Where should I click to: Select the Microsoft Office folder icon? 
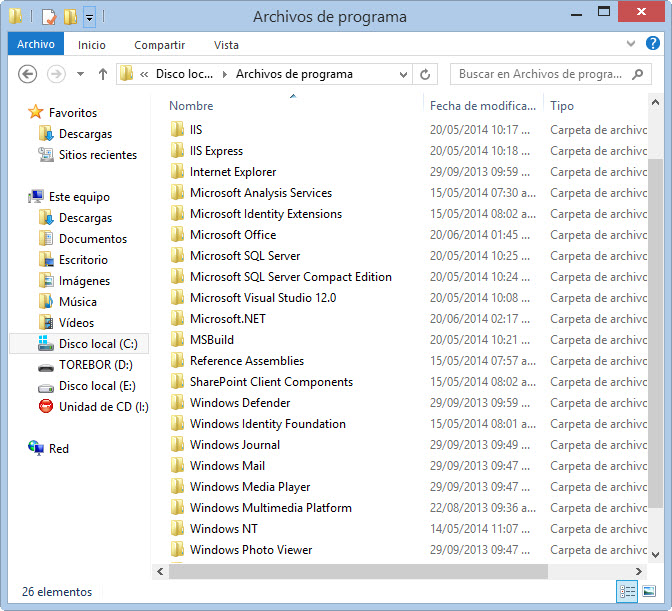[x=177, y=234]
